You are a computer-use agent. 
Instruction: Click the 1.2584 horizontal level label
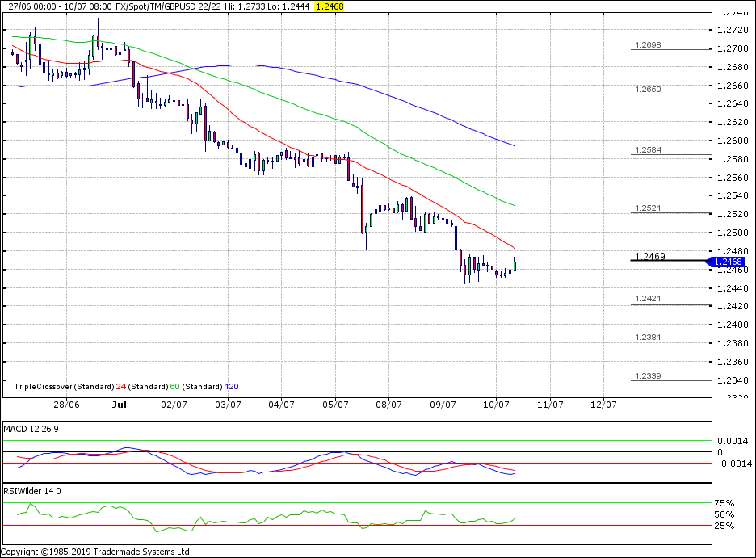coord(649,150)
